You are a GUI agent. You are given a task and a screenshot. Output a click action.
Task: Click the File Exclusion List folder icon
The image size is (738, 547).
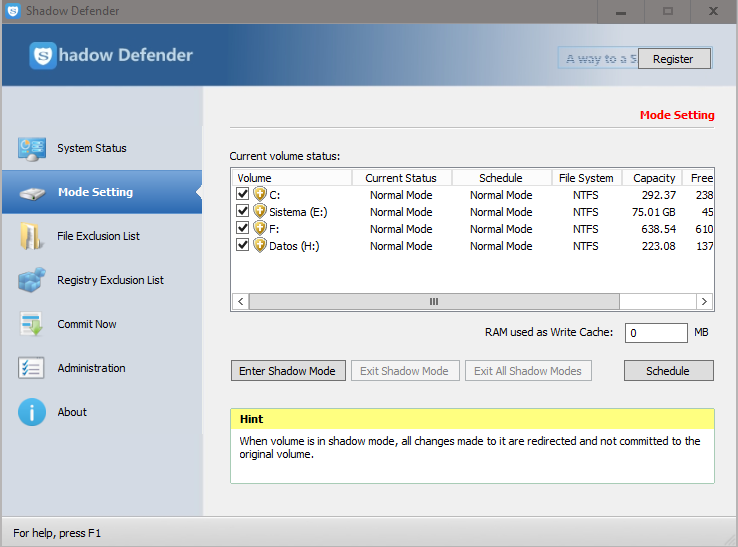(31, 237)
